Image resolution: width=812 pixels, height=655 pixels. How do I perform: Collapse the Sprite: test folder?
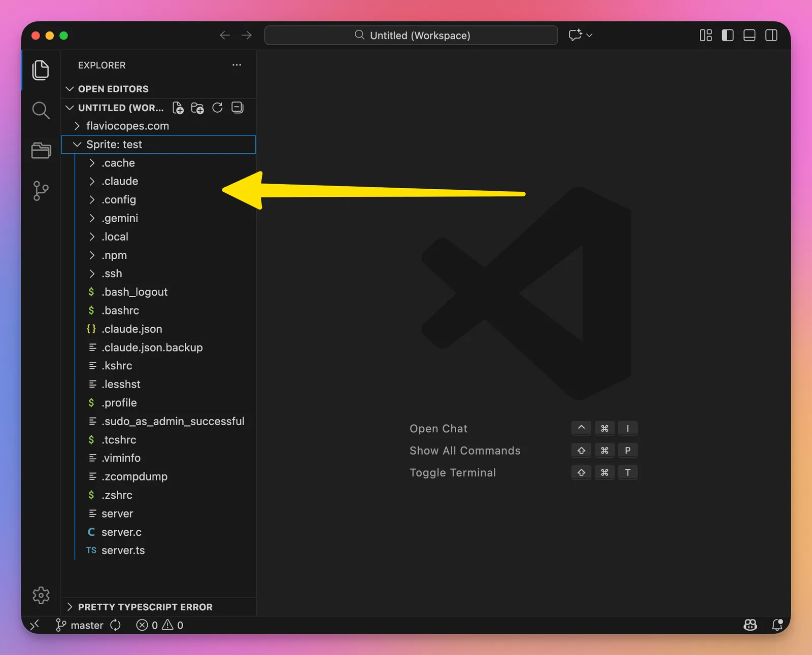pos(158,144)
